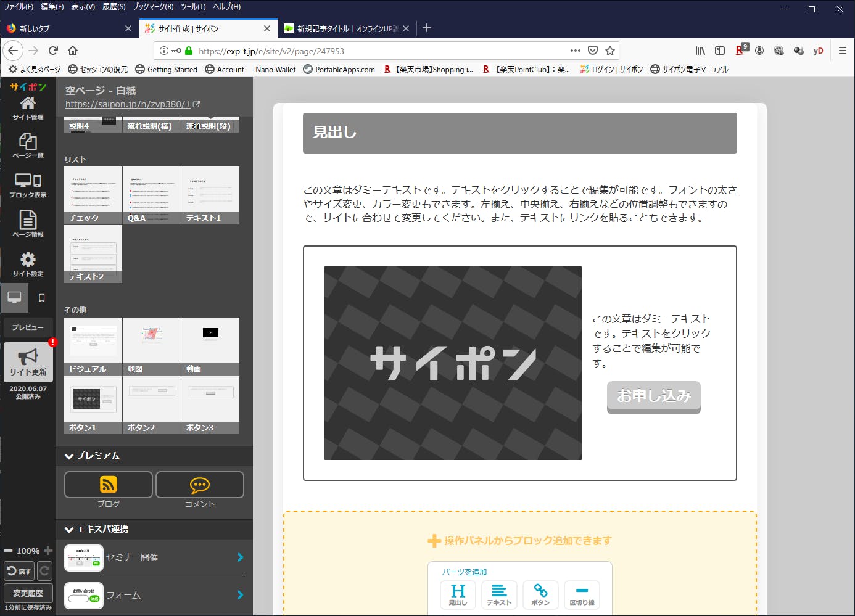
Task: Open the 編集 menu
Action: pyautogui.click(x=52, y=7)
